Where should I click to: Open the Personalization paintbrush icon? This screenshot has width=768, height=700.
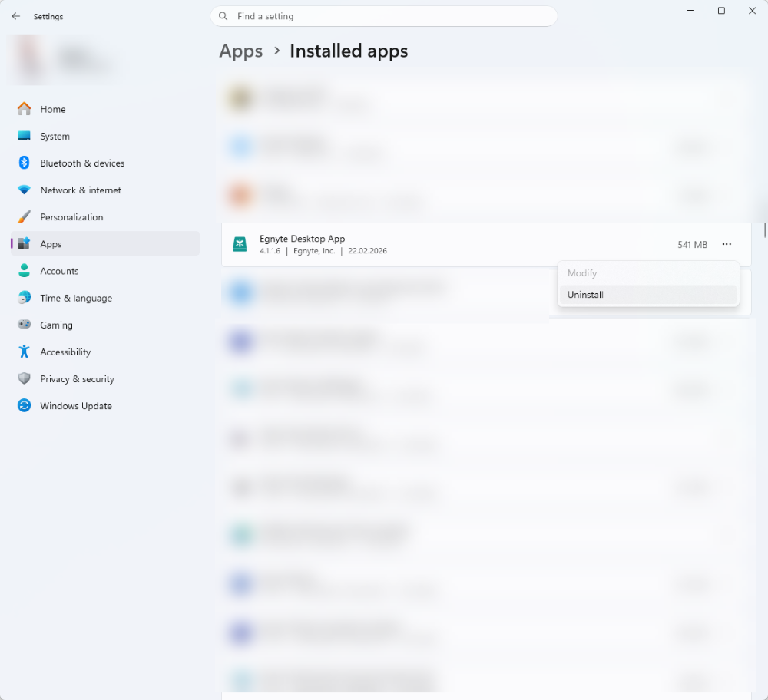coord(24,216)
